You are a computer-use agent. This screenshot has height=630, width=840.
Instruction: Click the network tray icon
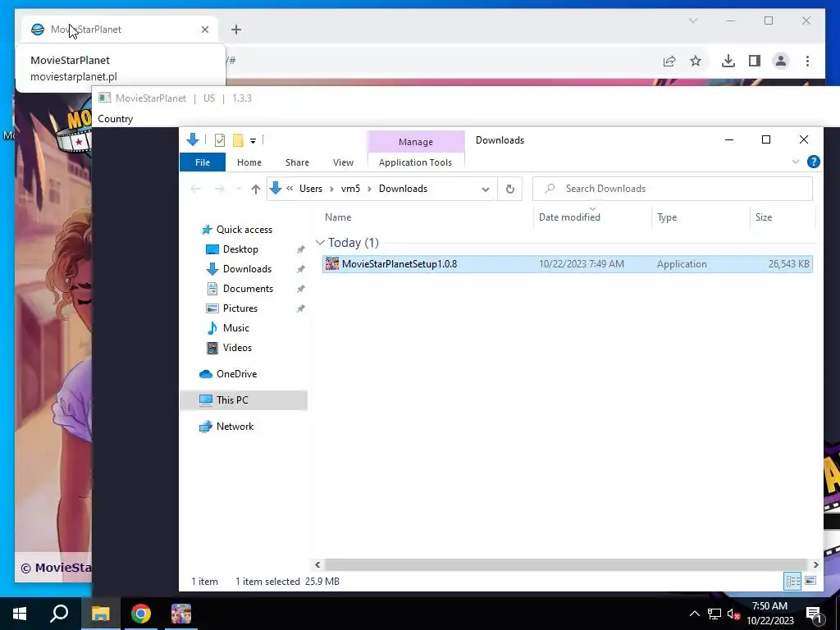714,614
